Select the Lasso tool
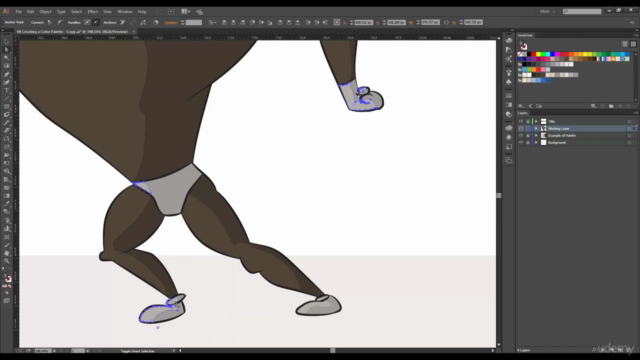This screenshot has height=360, width=640. pos(7,66)
